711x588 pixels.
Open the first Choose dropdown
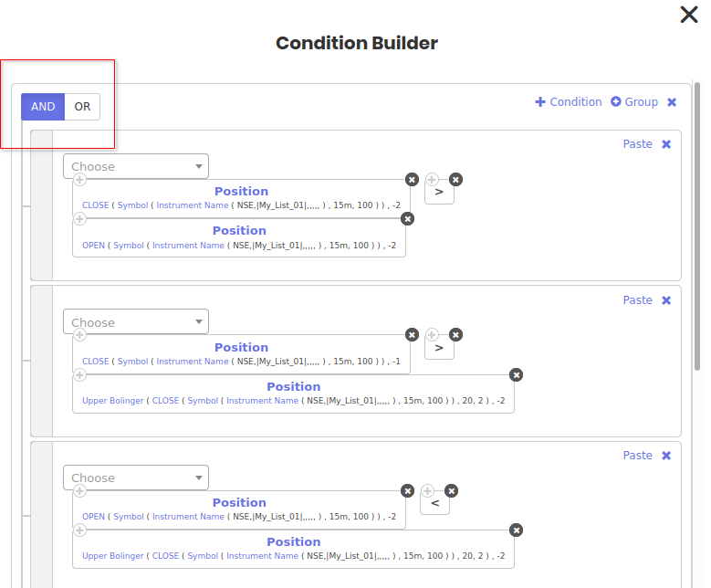[x=136, y=166]
